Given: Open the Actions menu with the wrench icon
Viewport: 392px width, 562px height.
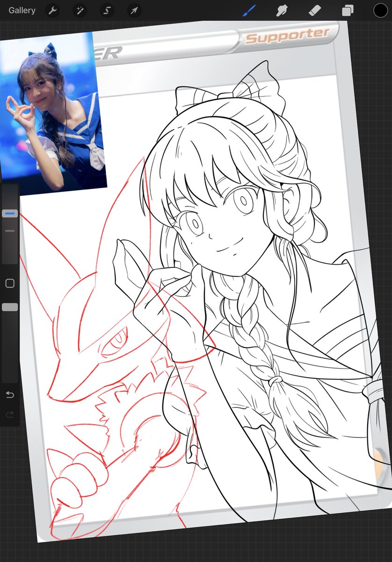Looking at the screenshot, I should (x=52, y=10).
